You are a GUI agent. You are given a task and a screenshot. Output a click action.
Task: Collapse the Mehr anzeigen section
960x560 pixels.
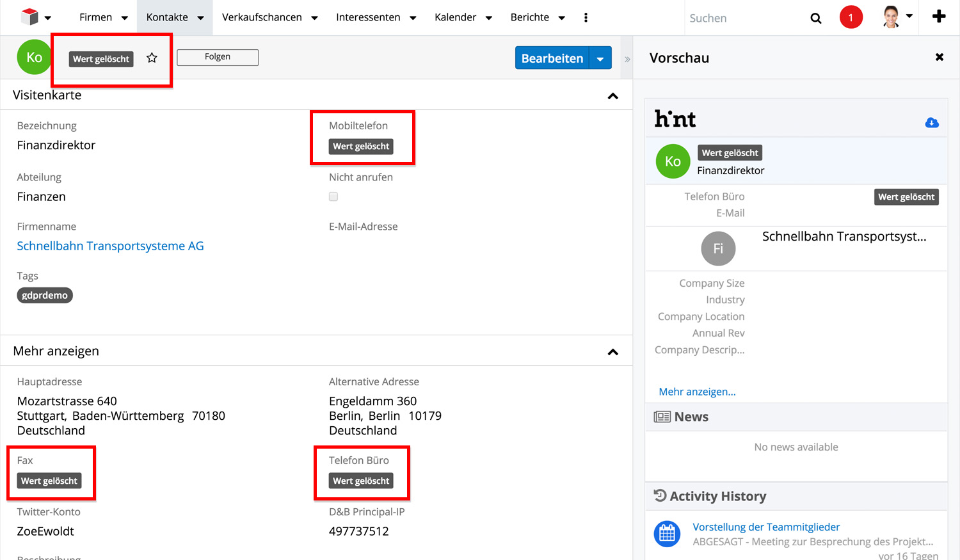click(612, 352)
